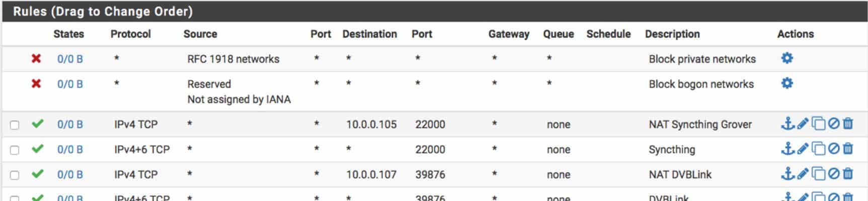Click anchor icon on NAT Syncthing Grover rule
Screen dimensions: 868x201
point(787,124)
